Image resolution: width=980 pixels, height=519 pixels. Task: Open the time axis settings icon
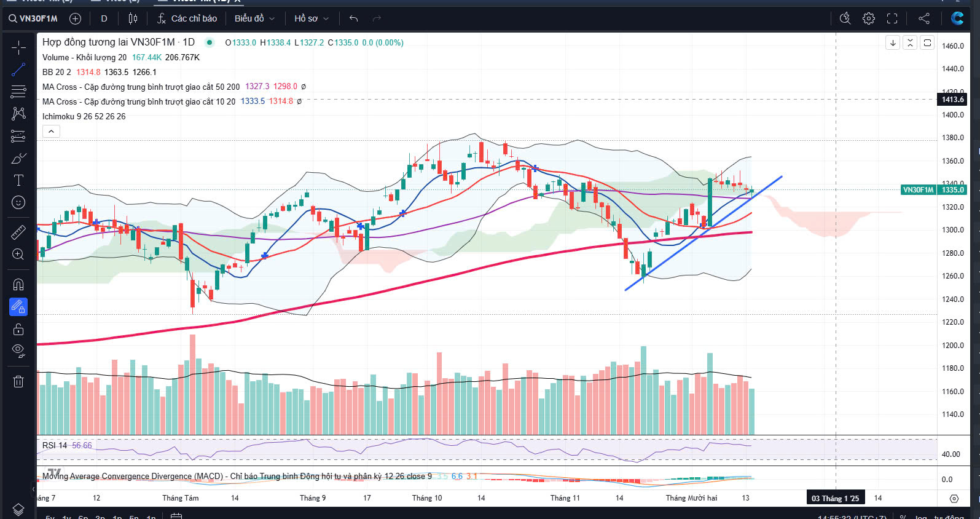tap(954, 498)
